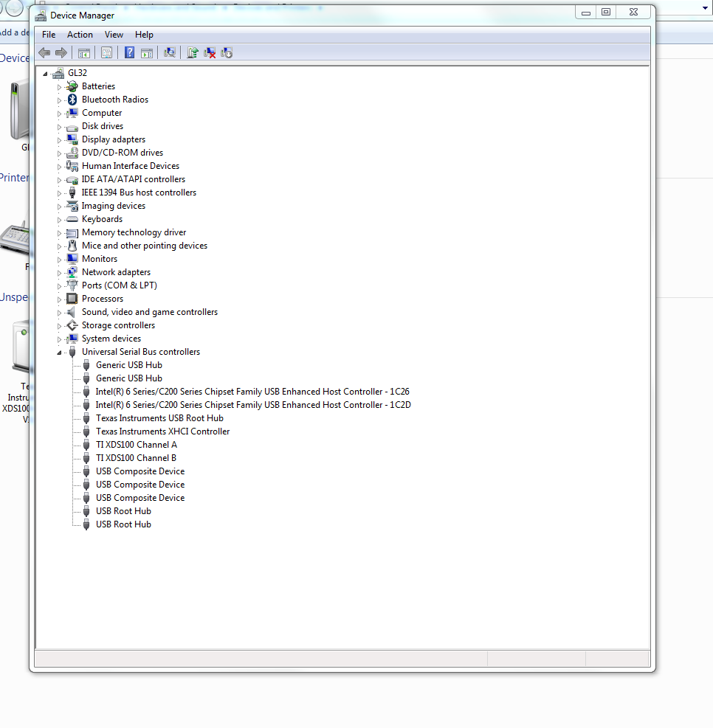Image resolution: width=713 pixels, height=728 pixels.
Task: Click the Device Manager title bar icon
Action: (41, 15)
